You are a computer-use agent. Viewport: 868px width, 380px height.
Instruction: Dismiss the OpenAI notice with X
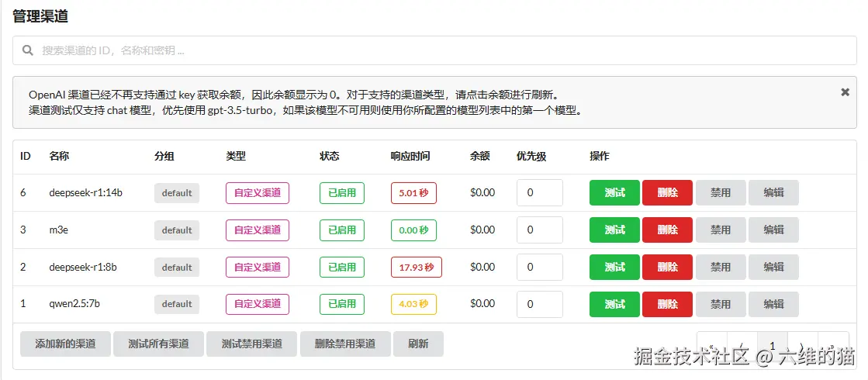tap(845, 92)
